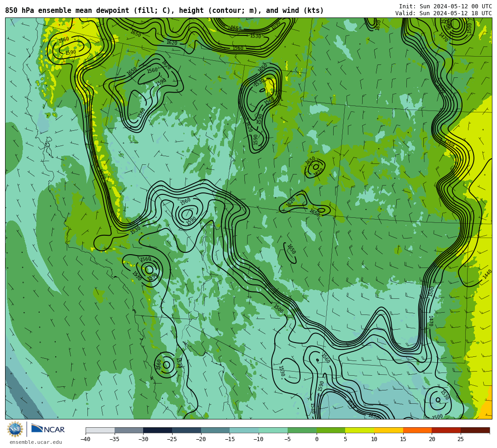
Task: Click the 20 to 25 red colorbar swatch
Action: [x=446, y=430]
